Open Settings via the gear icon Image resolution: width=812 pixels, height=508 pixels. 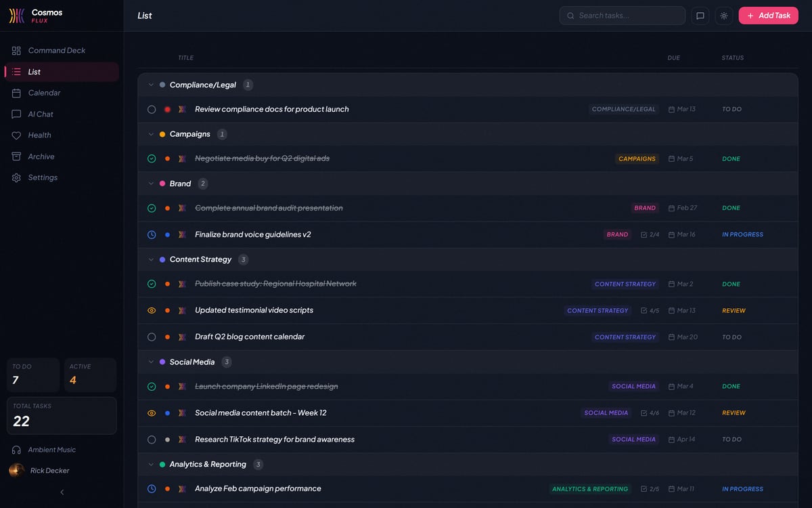pyautogui.click(x=16, y=177)
